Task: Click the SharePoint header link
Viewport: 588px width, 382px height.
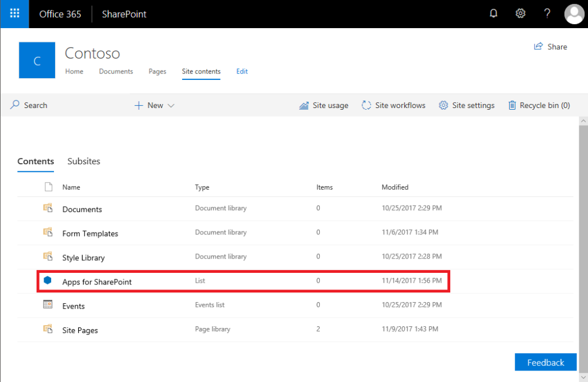Action: 124,14
